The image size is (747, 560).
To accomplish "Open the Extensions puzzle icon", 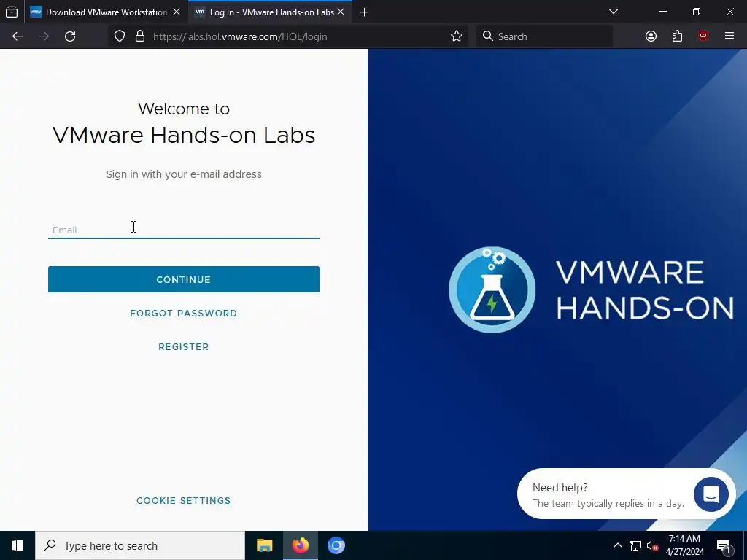I will click(x=677, y=36).
